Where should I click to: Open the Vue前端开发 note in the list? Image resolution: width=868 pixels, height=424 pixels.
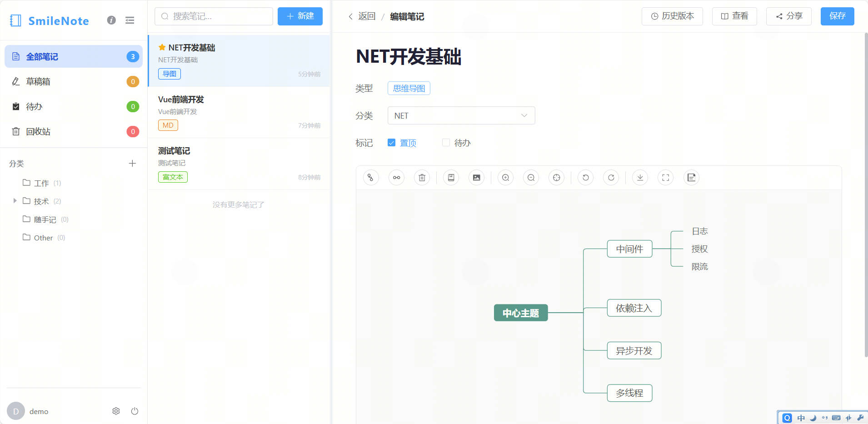coord(239,112)
